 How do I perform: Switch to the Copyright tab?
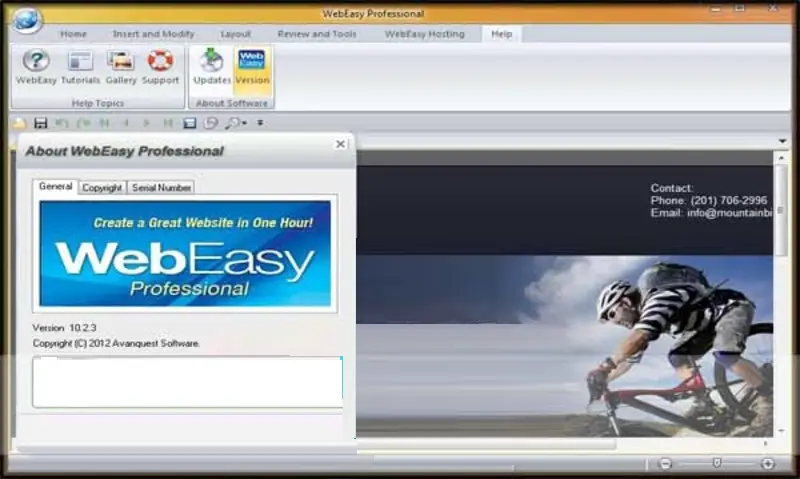(x=102, y=188)
